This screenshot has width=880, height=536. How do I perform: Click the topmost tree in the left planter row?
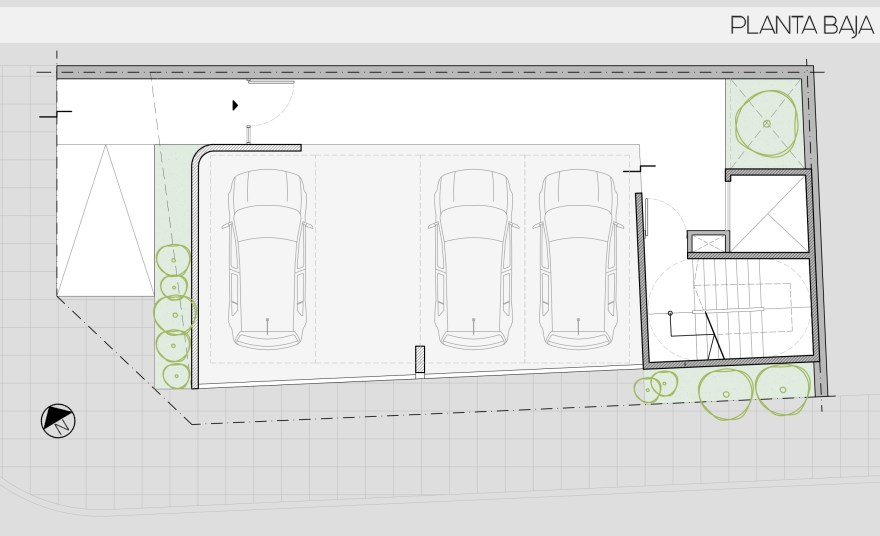173,259
